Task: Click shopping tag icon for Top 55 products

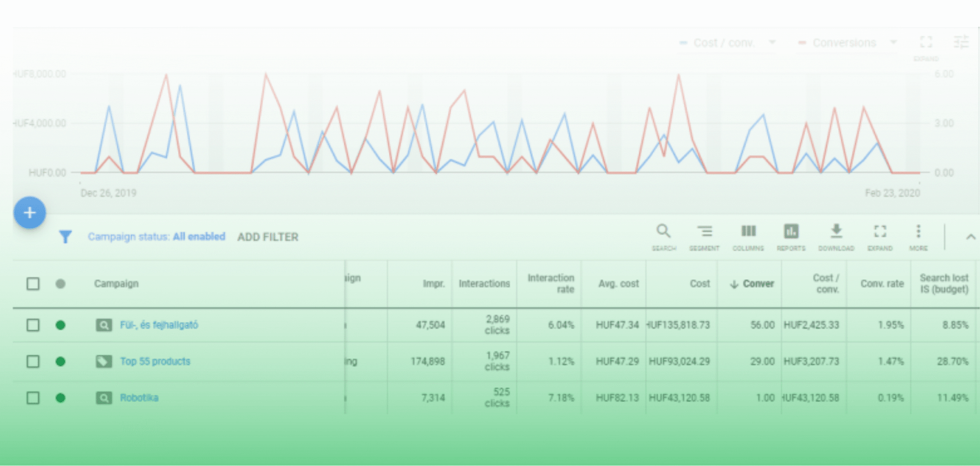Action: click(x=104, y=362)
